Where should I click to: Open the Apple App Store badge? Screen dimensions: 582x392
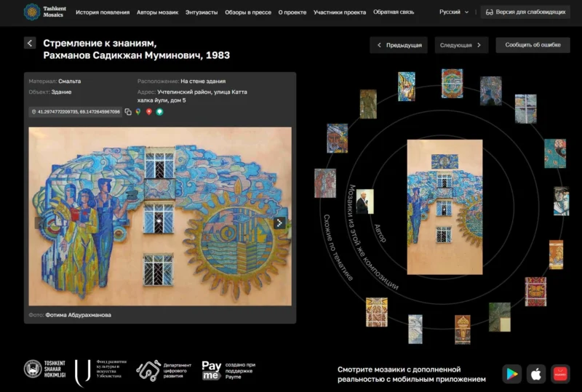537,374
